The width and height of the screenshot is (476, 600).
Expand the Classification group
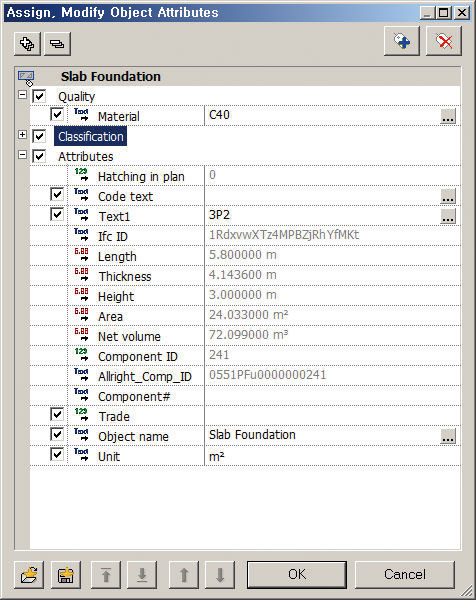[23, 135]
